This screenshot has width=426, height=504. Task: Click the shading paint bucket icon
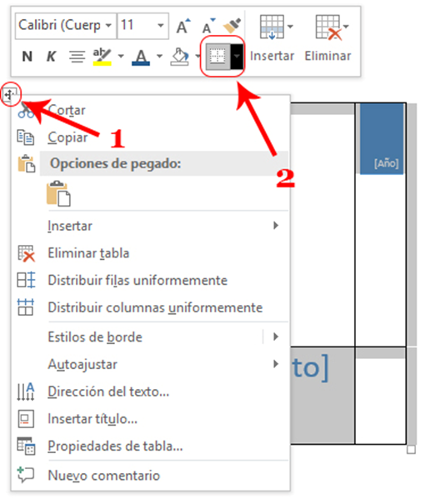(179, 57)
